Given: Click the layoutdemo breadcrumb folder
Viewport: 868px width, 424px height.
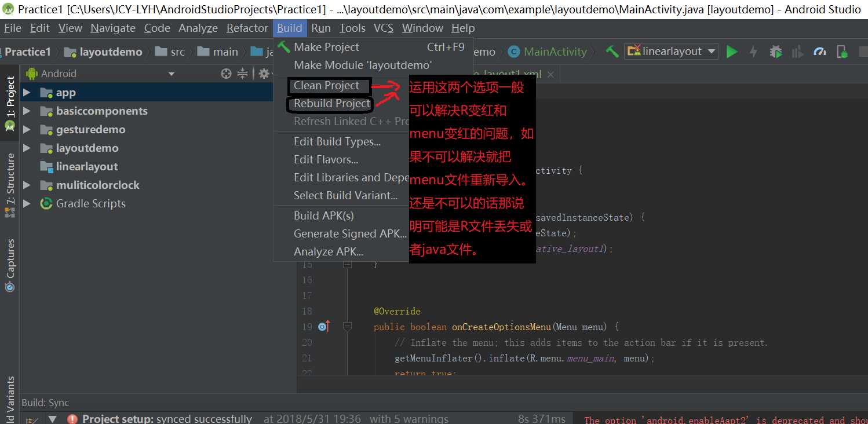Looking at the screenshot, I should point(103,52).
